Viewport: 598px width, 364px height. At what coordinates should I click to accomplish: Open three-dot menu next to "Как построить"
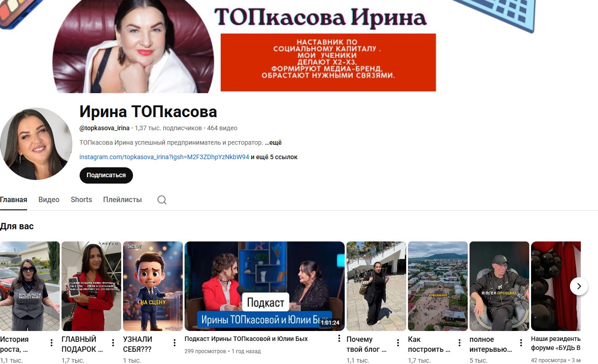tap(460, 343)
